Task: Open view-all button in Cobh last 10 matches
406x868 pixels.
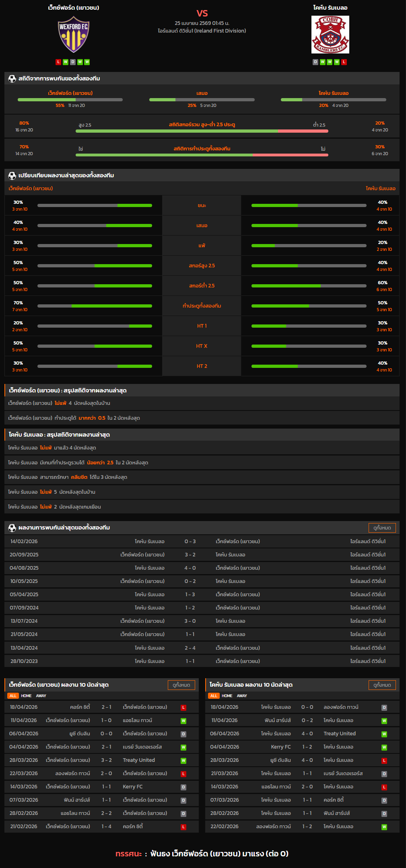Action: click(382, 685)
